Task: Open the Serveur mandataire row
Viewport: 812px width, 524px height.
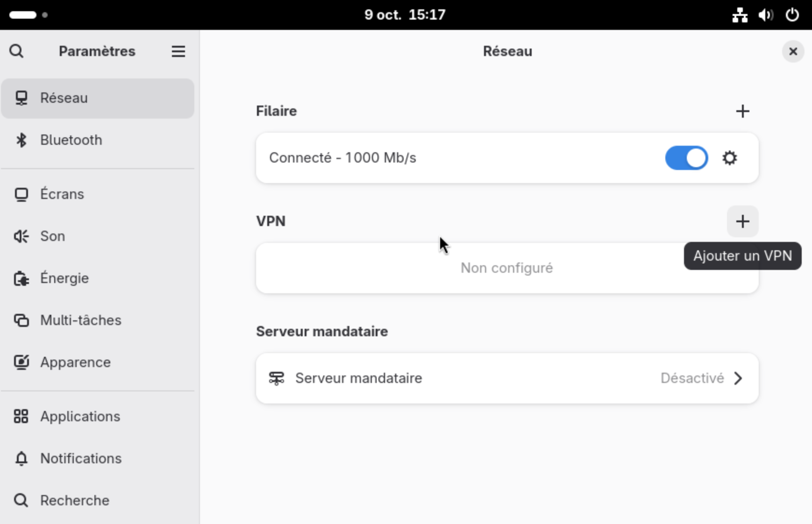Action: tap(507, 378)
